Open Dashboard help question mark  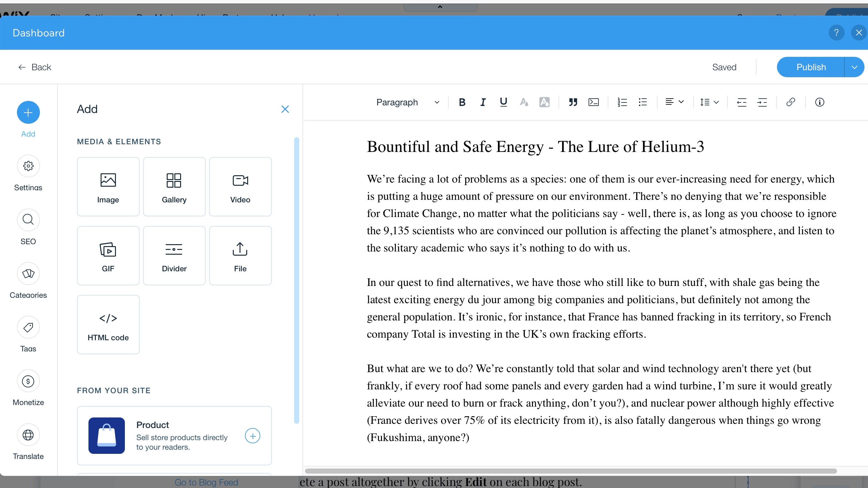pyautogui.click(x=836, y=33)
